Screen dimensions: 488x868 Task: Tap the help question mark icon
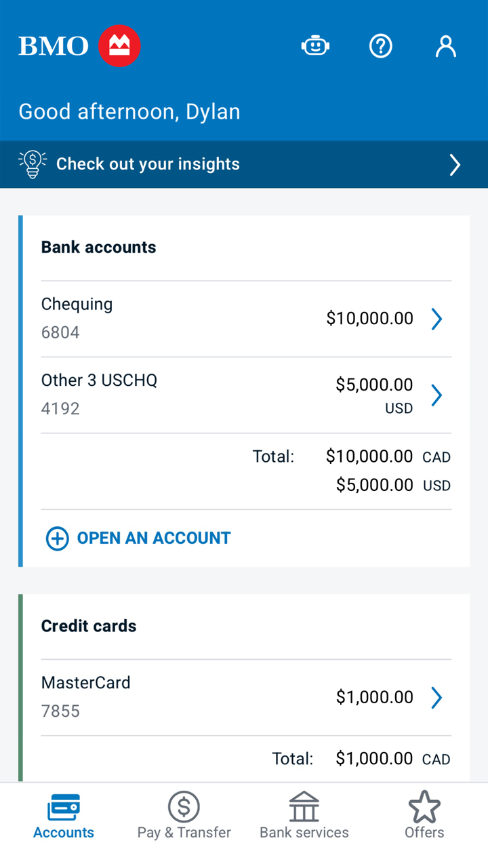tap(381, 46)
